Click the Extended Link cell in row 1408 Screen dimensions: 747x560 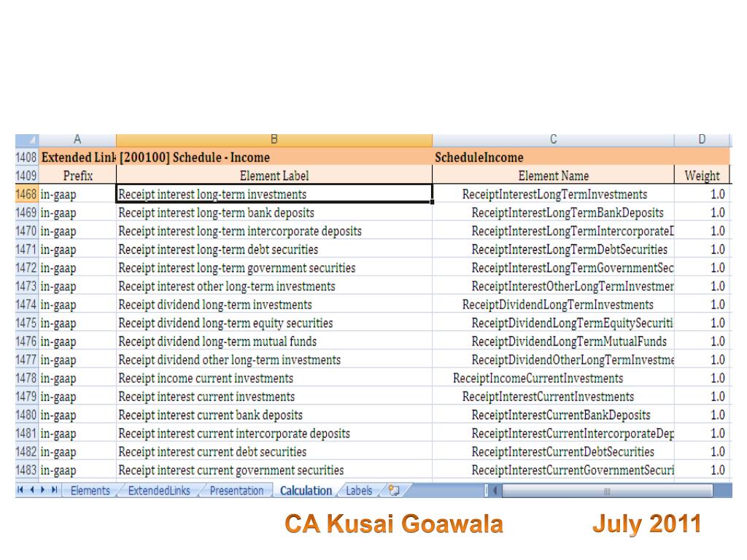point(77,157)
